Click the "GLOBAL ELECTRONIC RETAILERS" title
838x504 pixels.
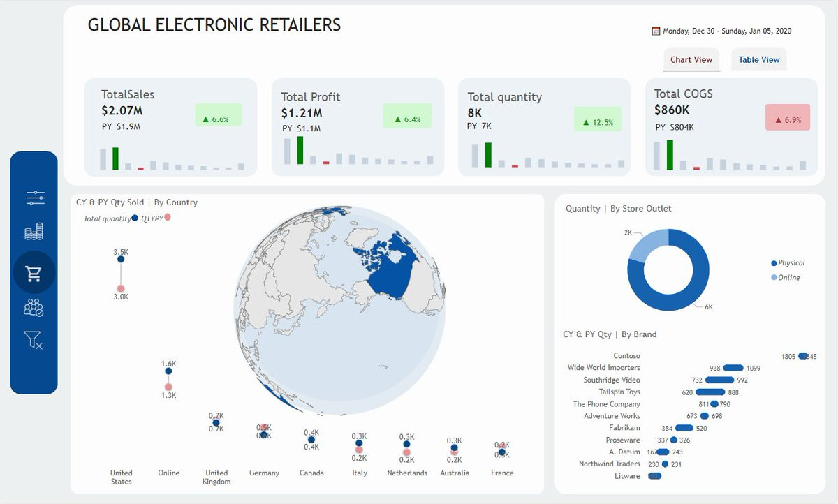[214, 25]
